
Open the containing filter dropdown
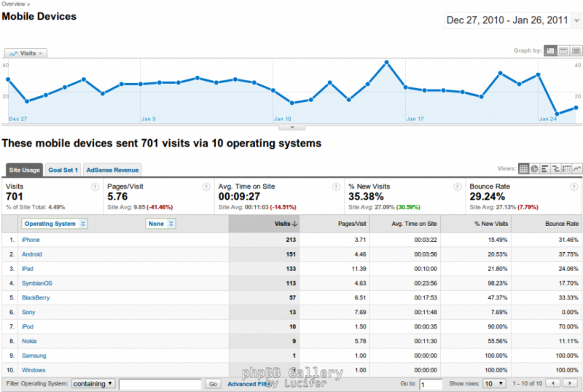93,383
